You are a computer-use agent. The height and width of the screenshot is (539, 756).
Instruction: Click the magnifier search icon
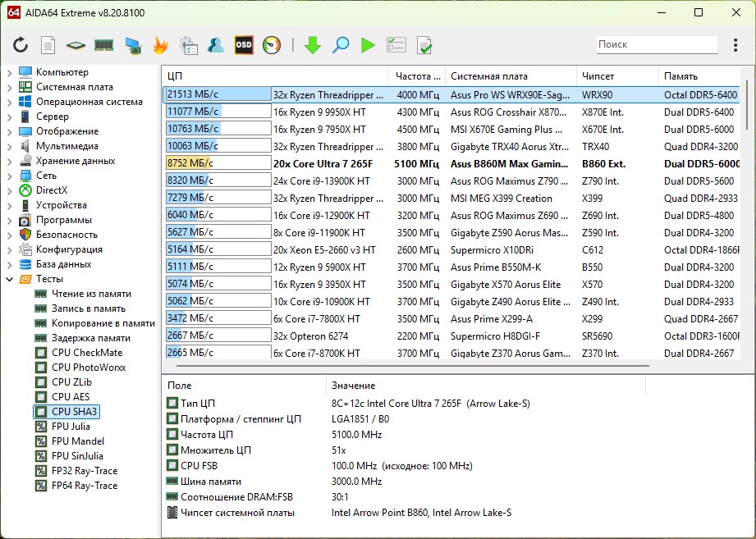click(340, 45)
